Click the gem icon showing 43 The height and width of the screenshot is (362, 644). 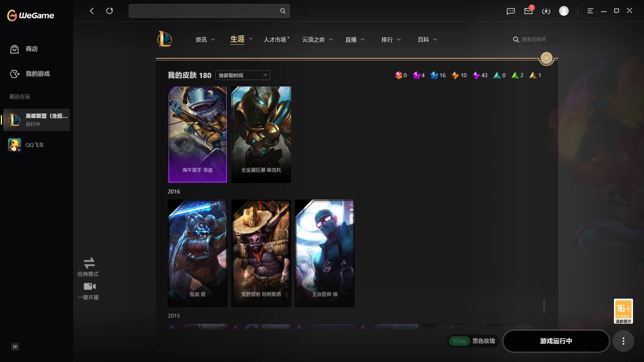(x=476, y=75)
